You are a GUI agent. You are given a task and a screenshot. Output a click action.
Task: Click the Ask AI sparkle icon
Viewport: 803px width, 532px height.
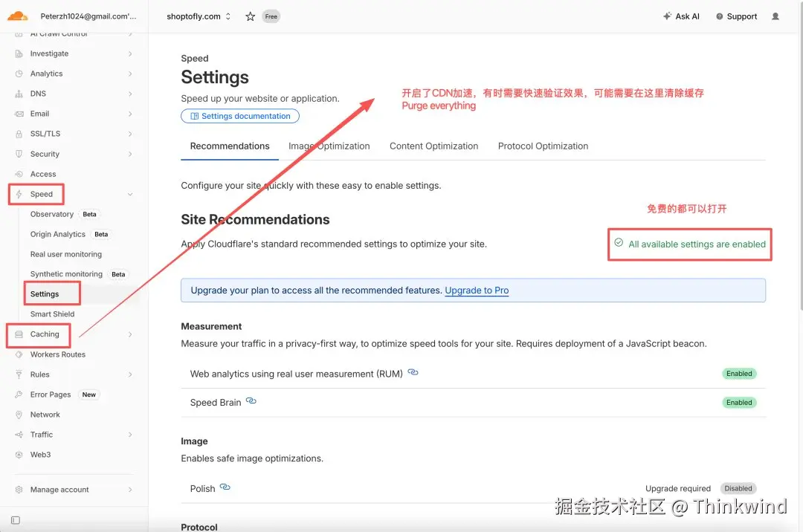coord(667,16)
